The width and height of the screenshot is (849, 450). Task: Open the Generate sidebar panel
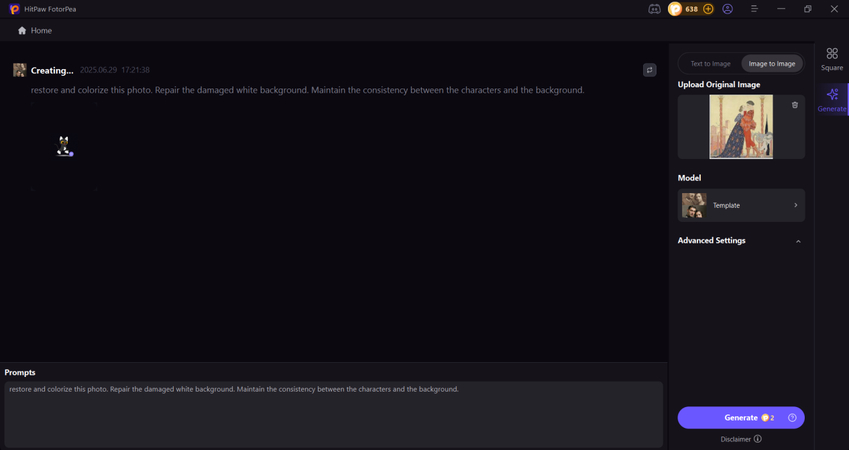[832, 100]
